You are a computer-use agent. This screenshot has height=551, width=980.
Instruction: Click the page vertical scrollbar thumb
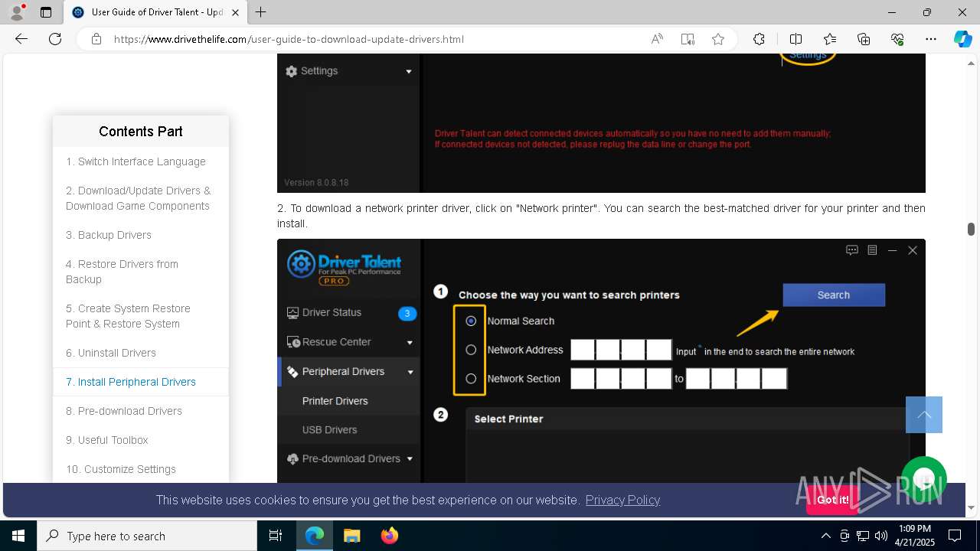(x=971, y=229)
